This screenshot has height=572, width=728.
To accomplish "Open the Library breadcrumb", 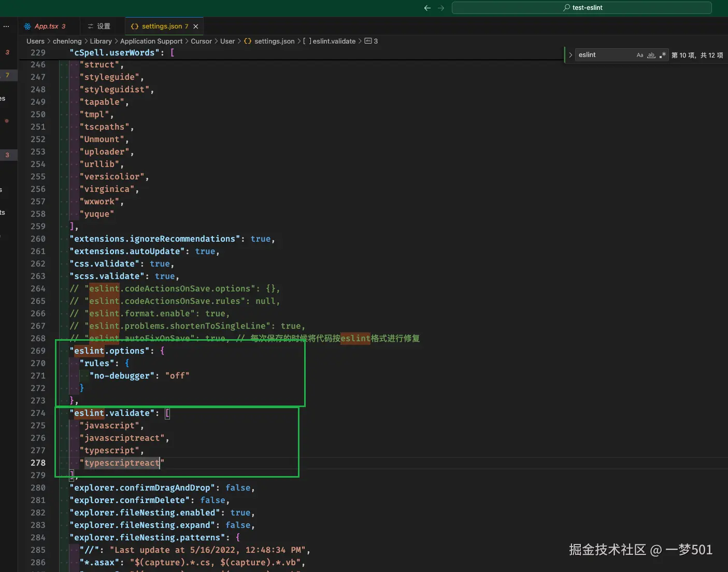I will (x=101, y=41).
